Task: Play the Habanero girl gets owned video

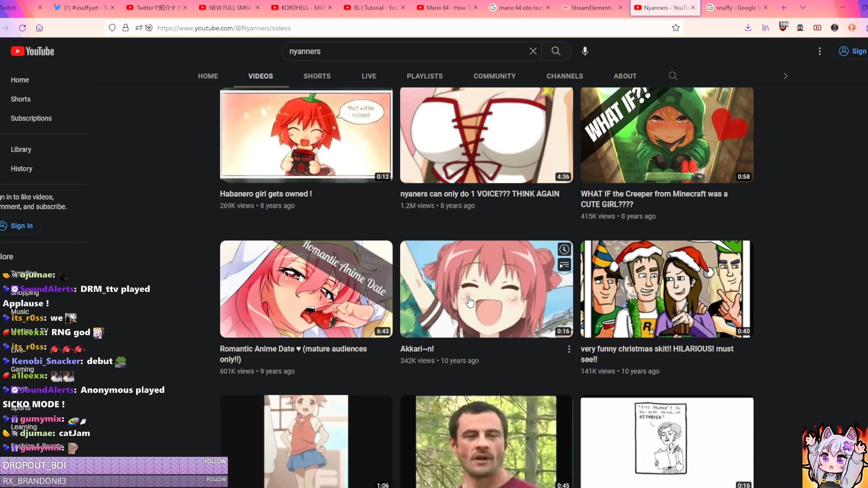Action: 306,136
